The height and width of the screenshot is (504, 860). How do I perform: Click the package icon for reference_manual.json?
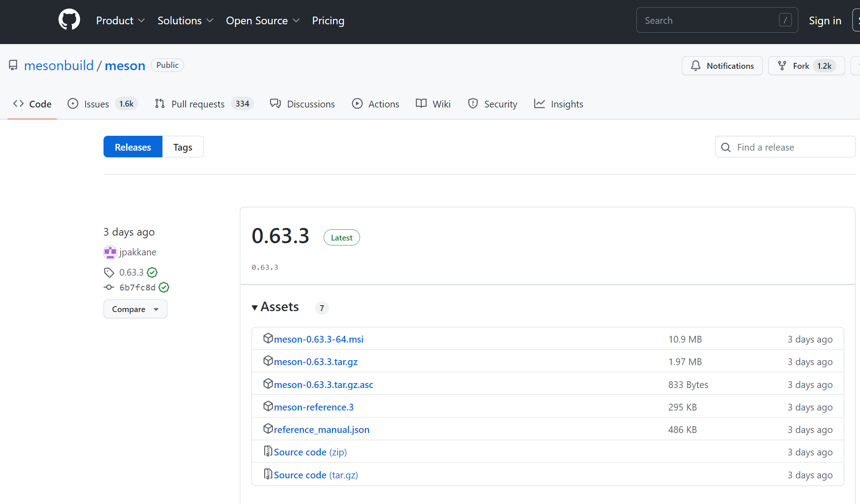(268, 428)
